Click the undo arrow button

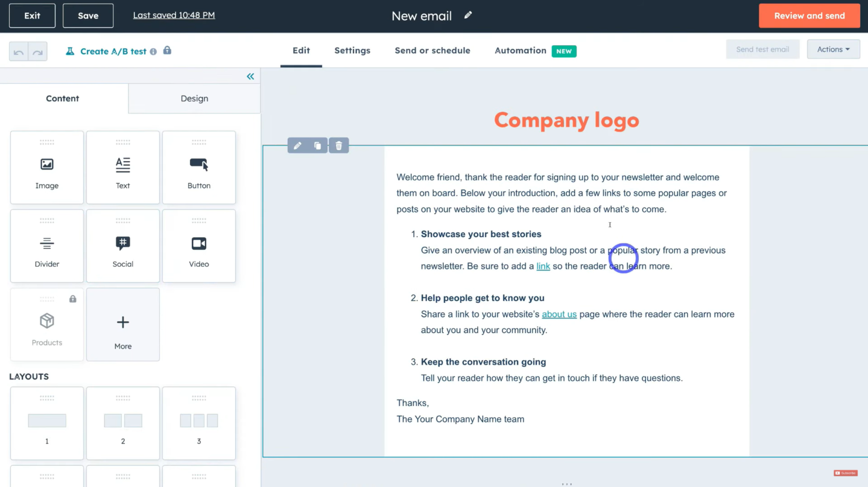tap(19, 52)
